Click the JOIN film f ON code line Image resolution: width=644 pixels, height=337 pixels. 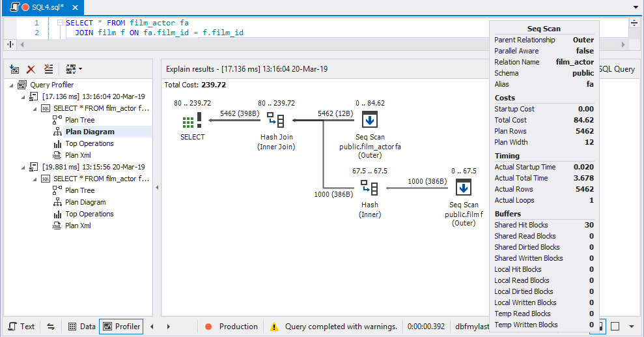pos(159,33)
